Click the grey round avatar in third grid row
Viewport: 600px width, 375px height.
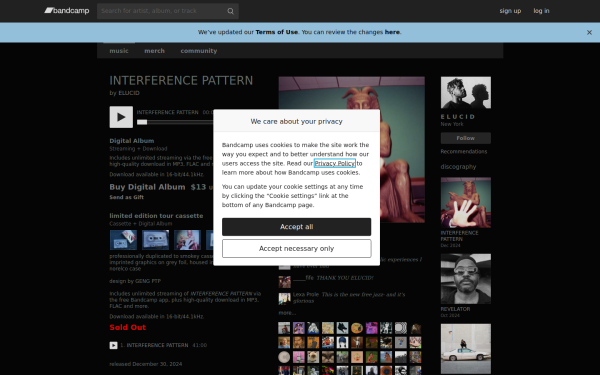(284, 357)
